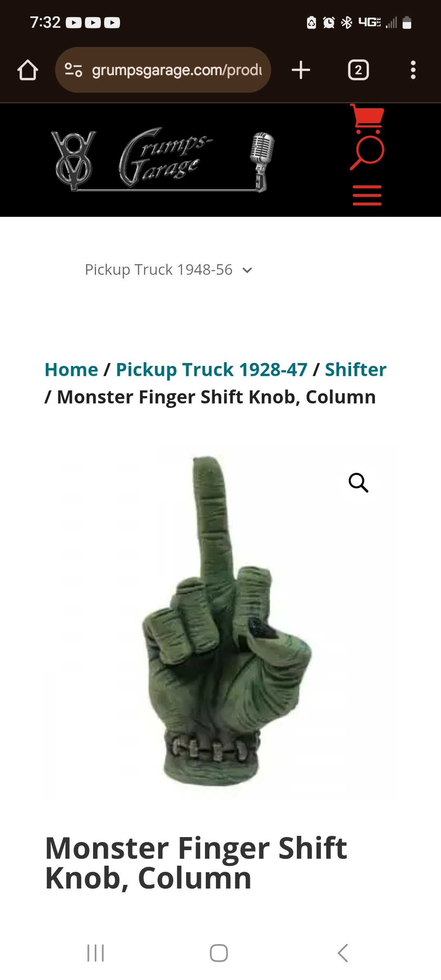Click the chevron beside Pickup Truck 1948-56
The image size is (441, 980).
pos(247,270)
